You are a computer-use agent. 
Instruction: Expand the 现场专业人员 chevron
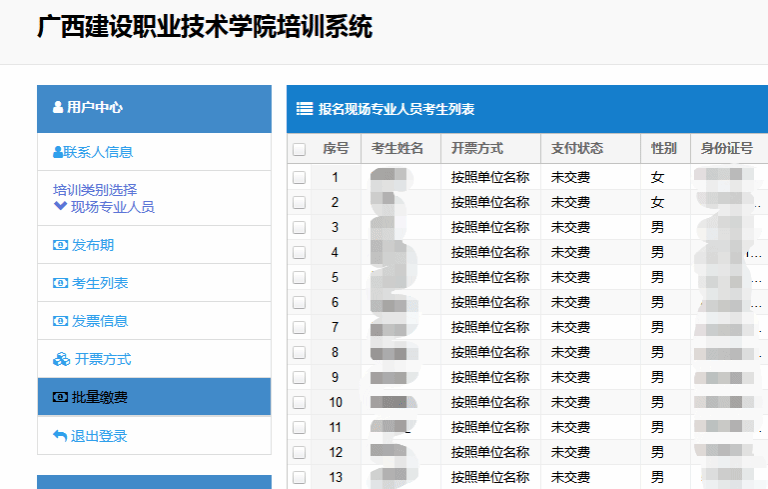pos(60,207)
